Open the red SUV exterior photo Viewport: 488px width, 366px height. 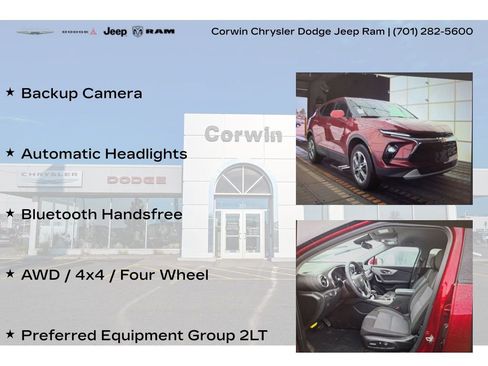[x=384, y=138]
